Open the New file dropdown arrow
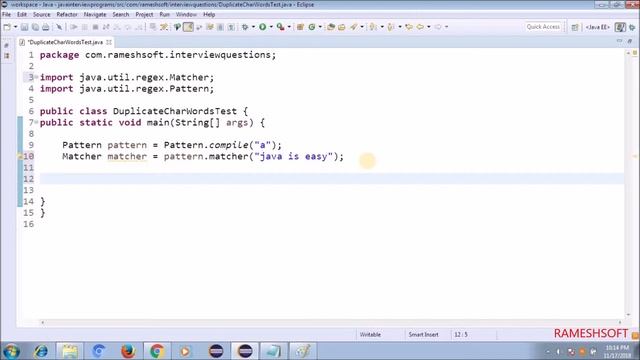 point(16,27)
